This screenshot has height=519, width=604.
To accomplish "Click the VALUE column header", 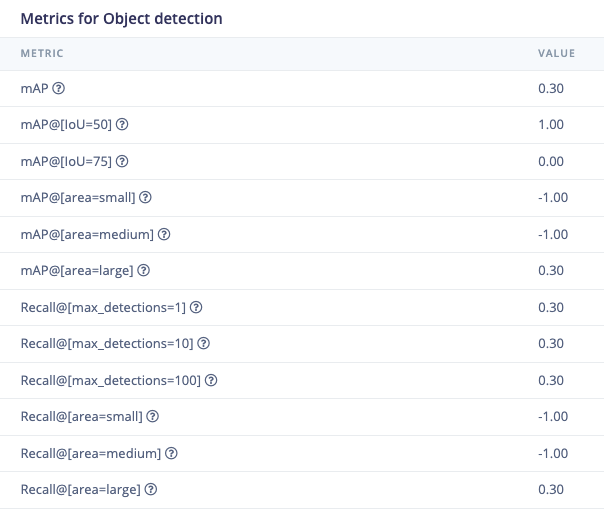I will [x=557, y=53].
